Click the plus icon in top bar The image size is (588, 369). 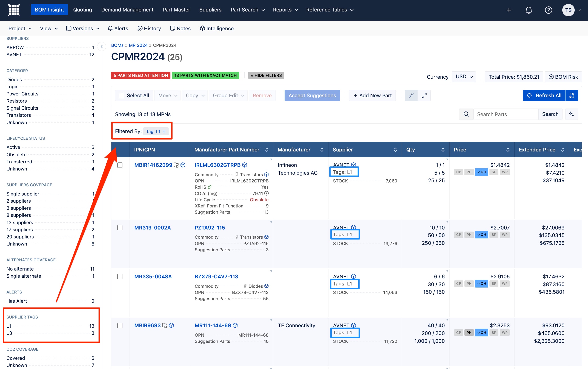(x=509, y=10)
